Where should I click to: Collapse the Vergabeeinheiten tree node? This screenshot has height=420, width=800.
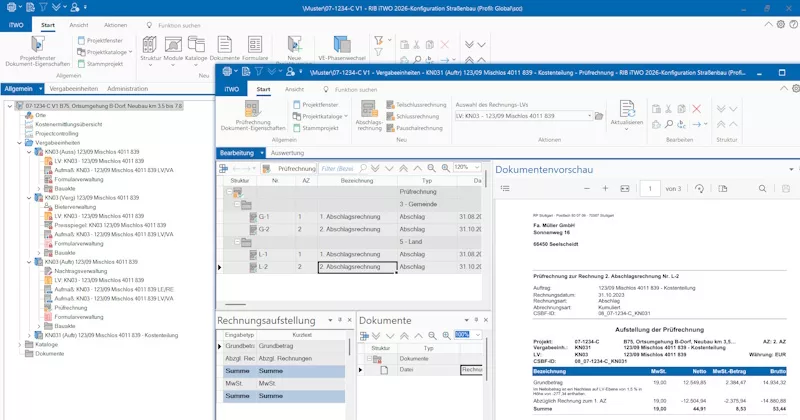point(19,143)
